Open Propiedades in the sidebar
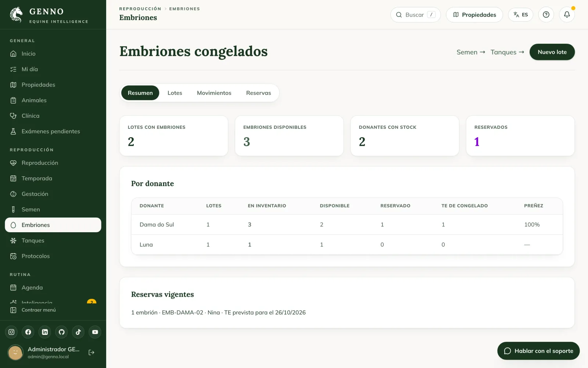This screenshot has width=588, height=368. coord(53,85)
